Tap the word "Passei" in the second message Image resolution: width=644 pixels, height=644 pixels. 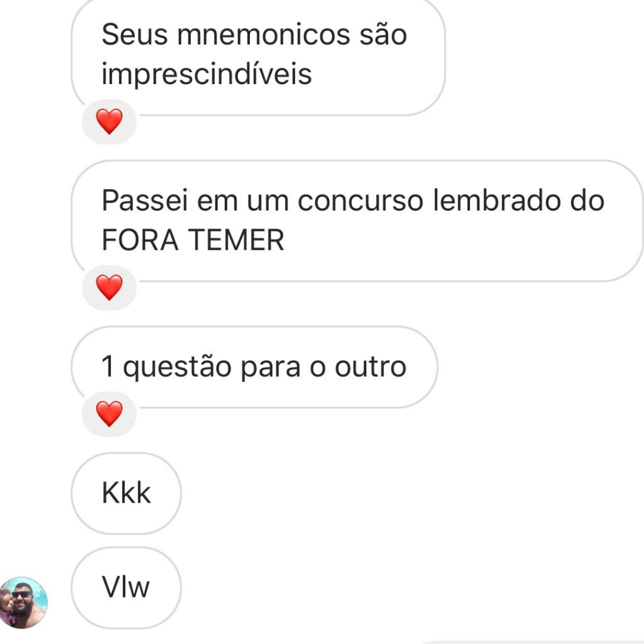[x=145, y=200]
